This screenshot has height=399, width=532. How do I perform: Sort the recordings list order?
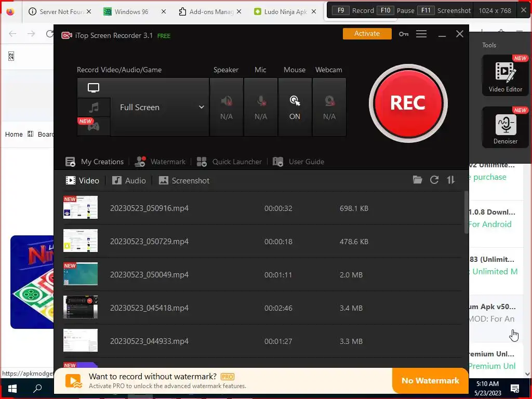coord(451,180)
